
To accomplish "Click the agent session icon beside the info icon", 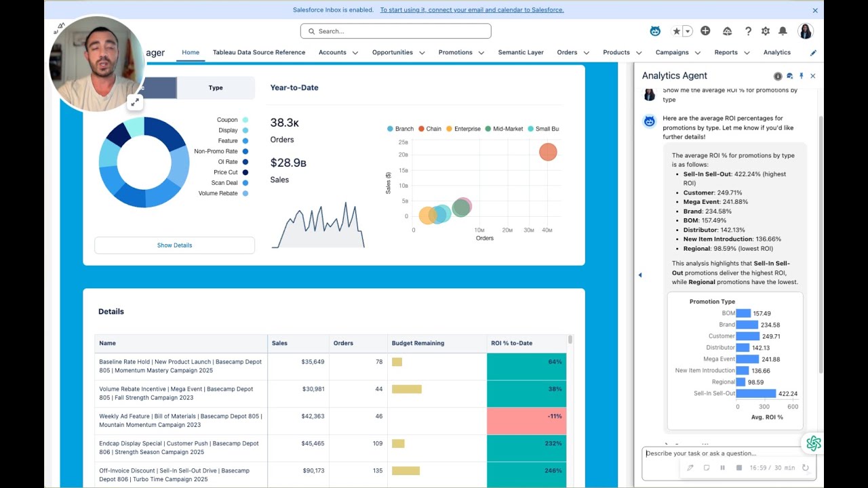I will 790,76.
